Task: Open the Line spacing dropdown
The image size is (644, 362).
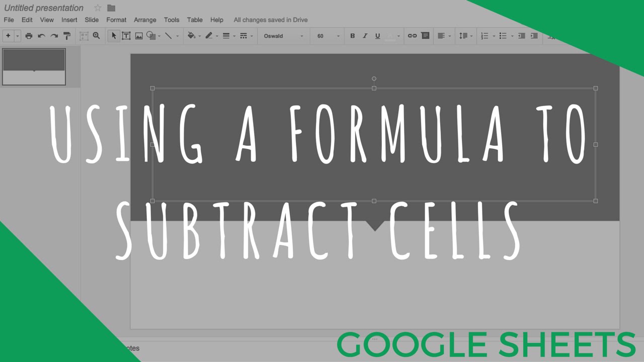Action: (465, 36)
